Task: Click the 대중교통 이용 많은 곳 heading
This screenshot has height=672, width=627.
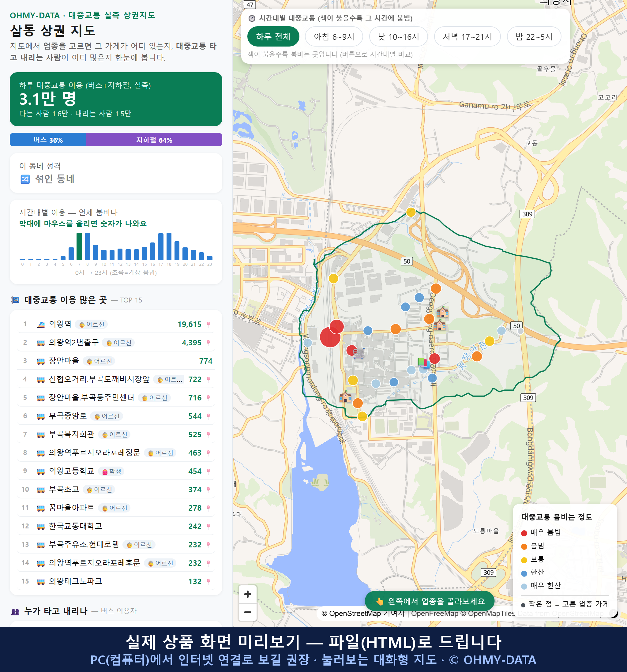Action: point(65,300)
